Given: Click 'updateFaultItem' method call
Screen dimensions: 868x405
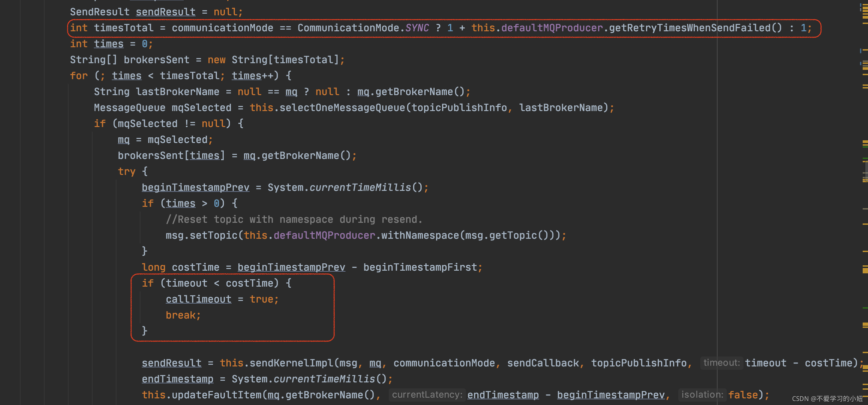Looking at the screenshot, I should click(x=216, y=395).
